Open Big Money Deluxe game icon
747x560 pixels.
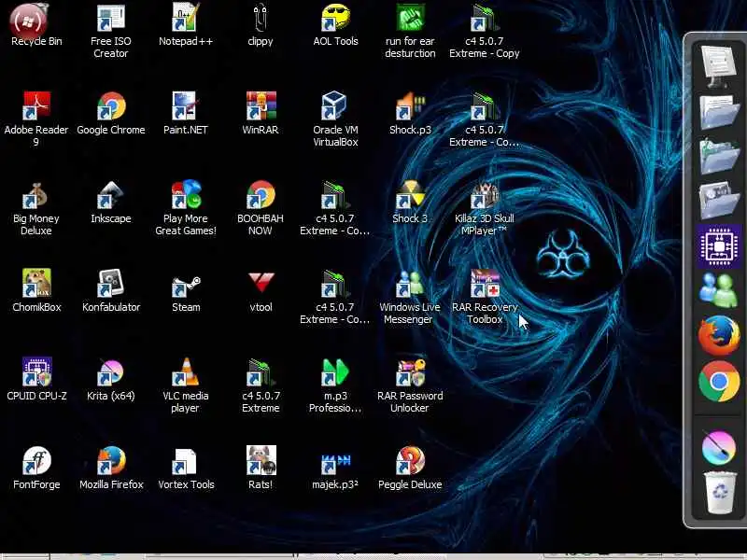coord(36,195)
